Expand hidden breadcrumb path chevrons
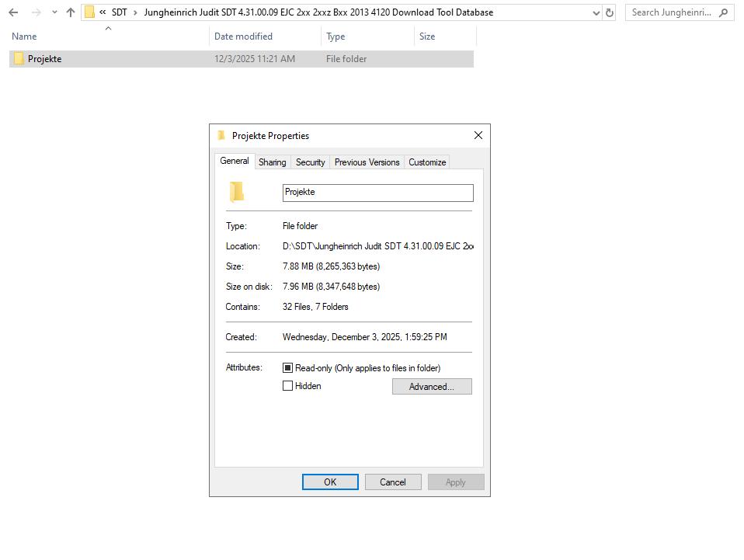The height and width of the screenshot is (560, 744). pyautogui.click(x=103, y=12)
